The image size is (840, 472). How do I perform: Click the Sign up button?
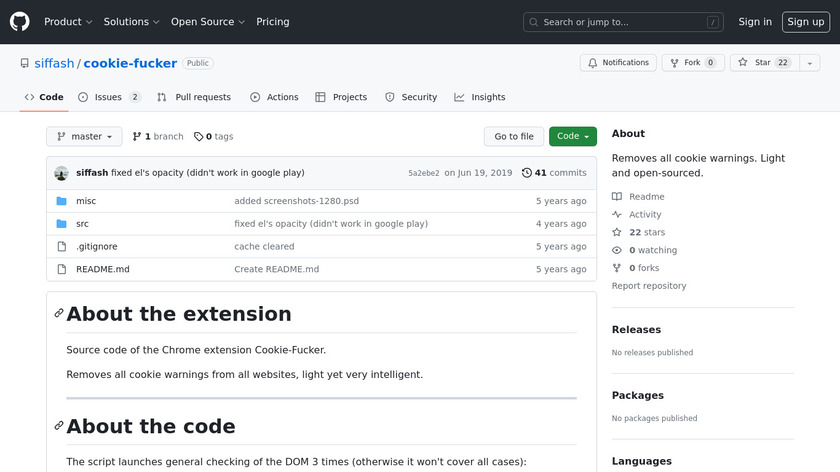[x=805, y=22]
